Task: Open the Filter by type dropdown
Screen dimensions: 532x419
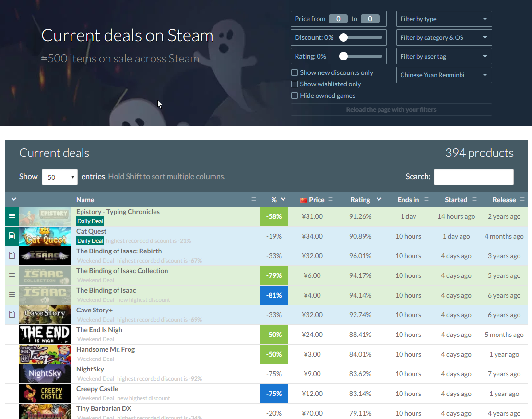Action: pos(444,19)
